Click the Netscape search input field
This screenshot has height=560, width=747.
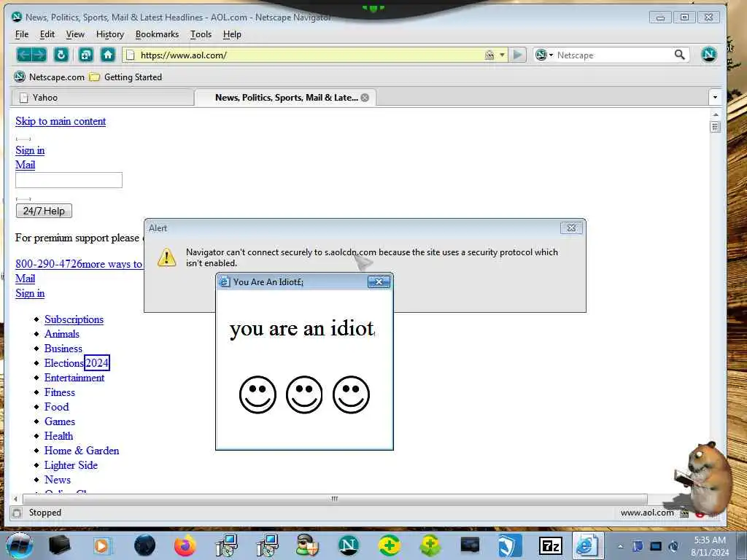(614, 55)
